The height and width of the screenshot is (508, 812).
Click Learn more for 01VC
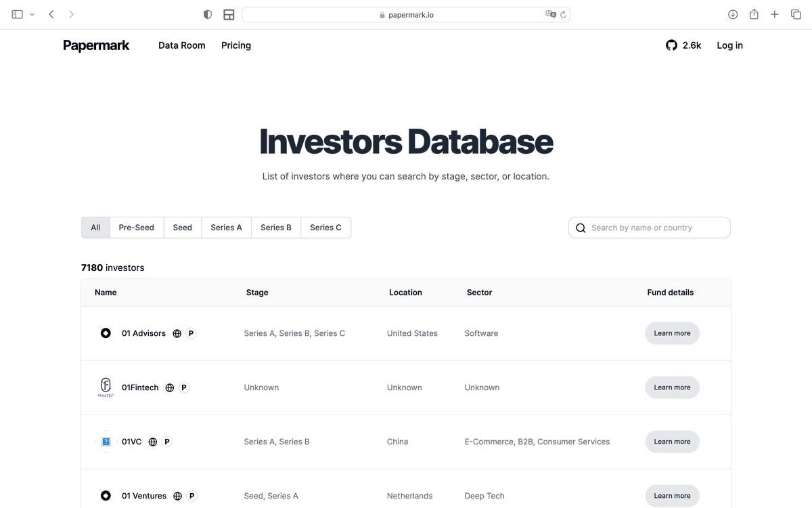(x=672, y=442)
